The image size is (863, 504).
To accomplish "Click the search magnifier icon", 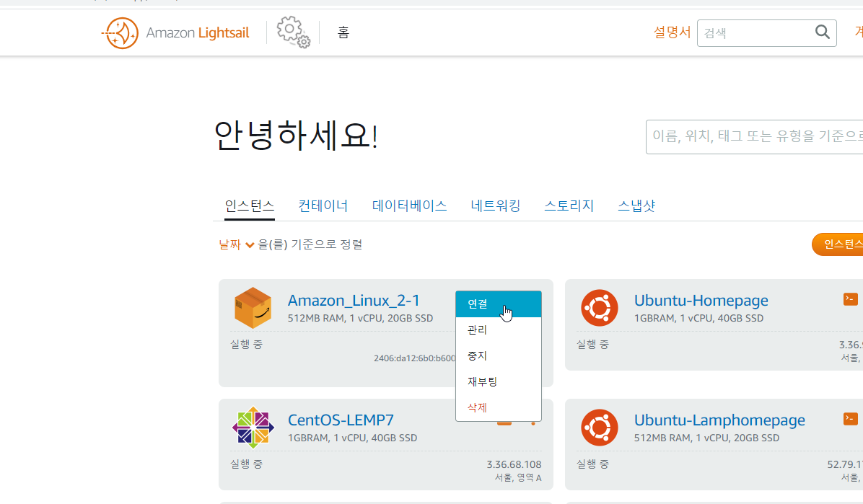I will tap(823, 32).
